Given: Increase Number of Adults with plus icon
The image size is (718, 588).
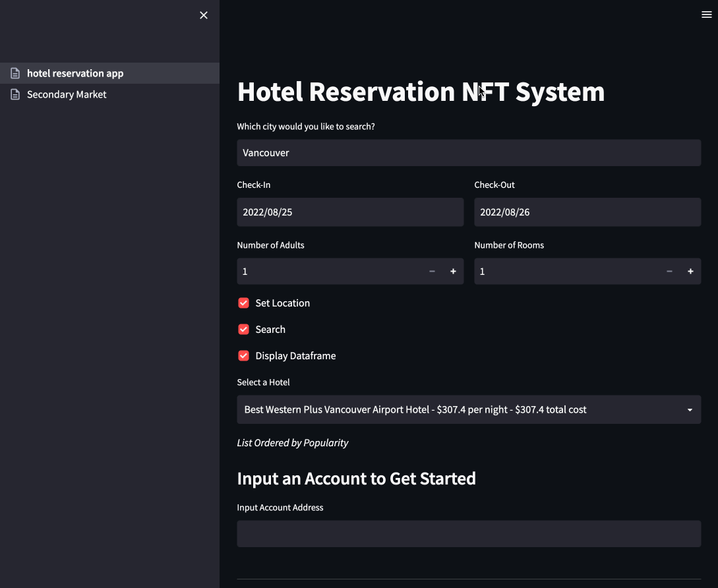Looking at the screenshot, I should click(453, 272).
